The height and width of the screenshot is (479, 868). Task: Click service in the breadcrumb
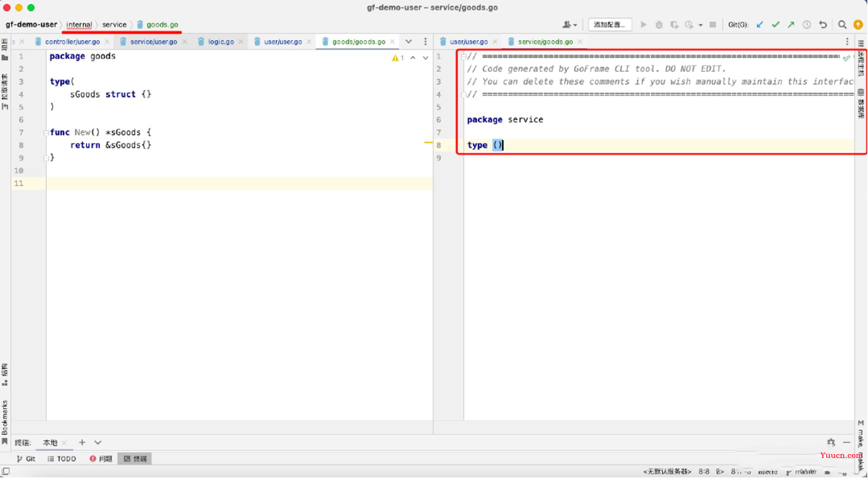(114, 25)
